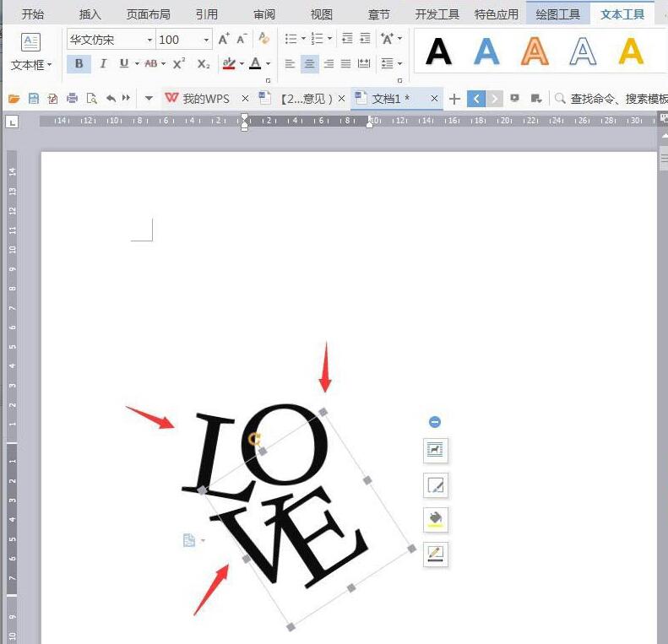The image size is (668, 644).
Task: Click the shape fill paint bucket icon
Action: pos(436,520)
